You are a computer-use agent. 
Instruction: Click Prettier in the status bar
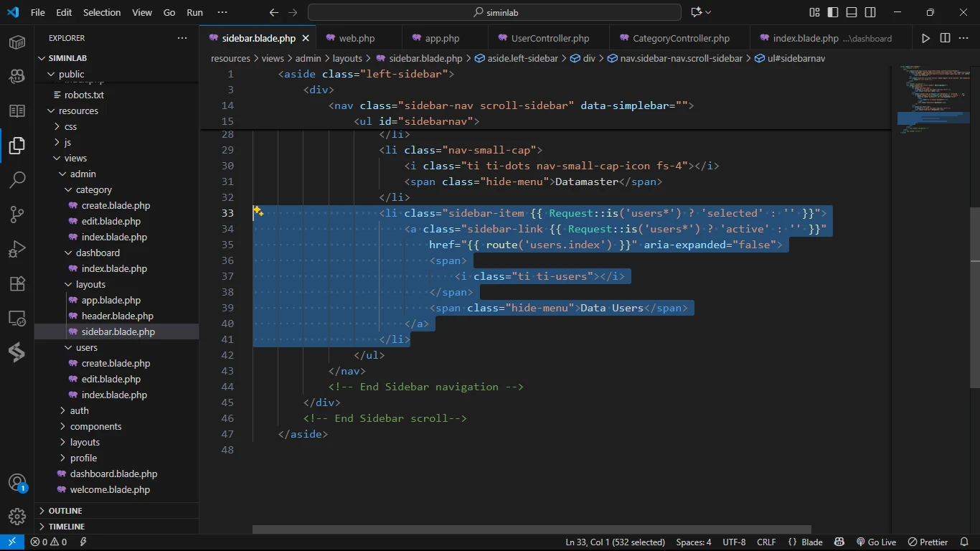point(928,542)
